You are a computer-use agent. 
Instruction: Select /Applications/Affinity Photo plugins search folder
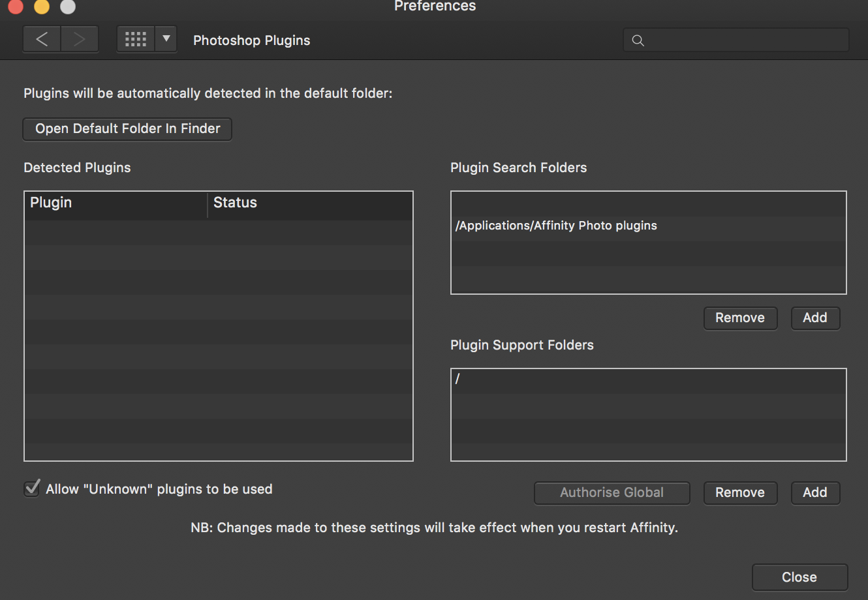coord(556,225)
